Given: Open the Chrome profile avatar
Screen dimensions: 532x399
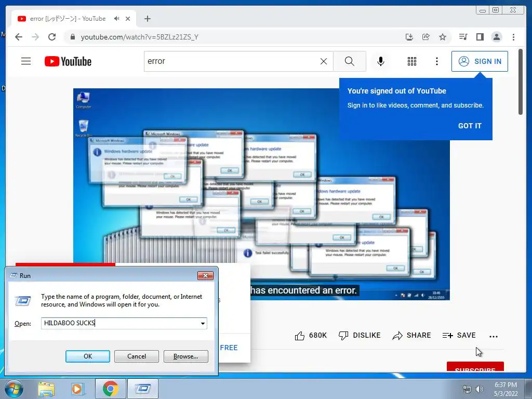Looking at the screenshot, I should [497, 37].
